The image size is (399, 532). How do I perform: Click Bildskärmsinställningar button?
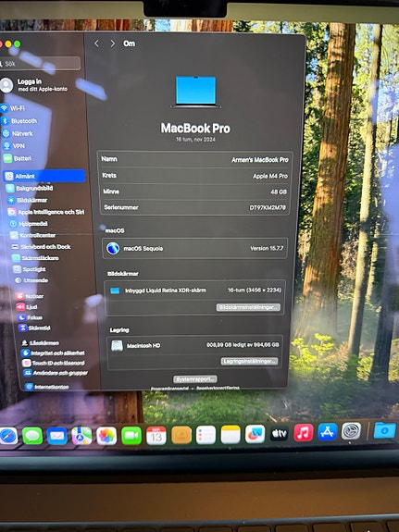pos(248,307)
